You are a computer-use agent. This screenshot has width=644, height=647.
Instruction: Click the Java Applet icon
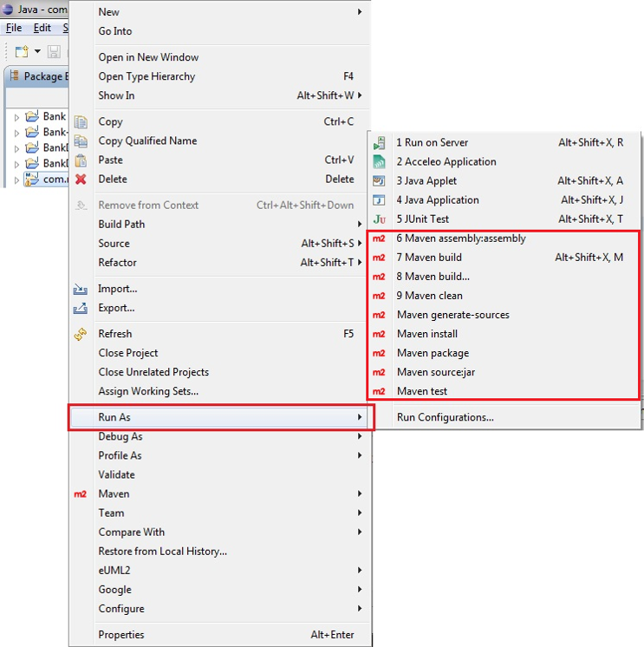tap(379, 180)
